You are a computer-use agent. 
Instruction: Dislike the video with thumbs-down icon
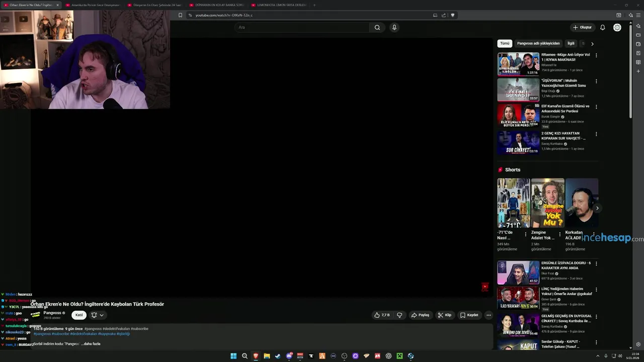399,315
